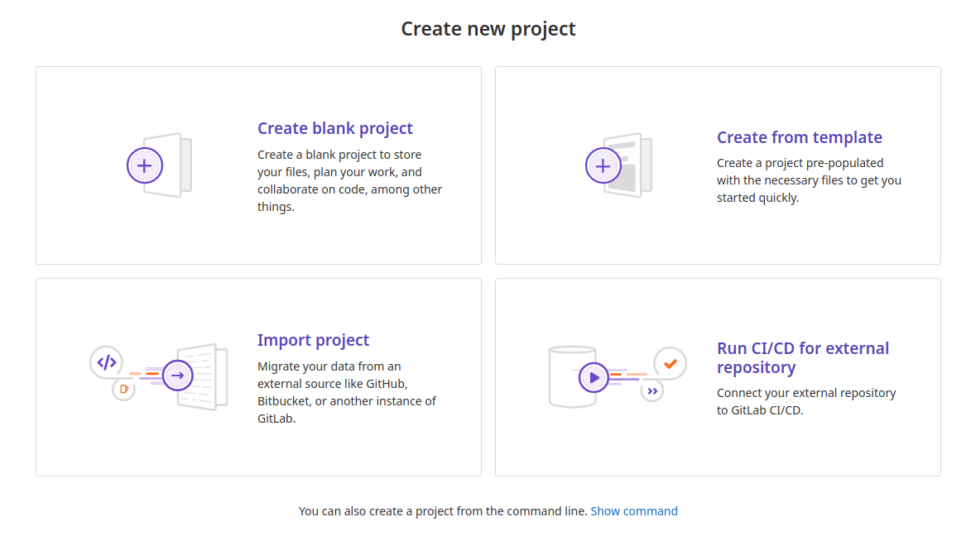
Task: Click the code brackets icon in Import card
Action: coord(106,361)
